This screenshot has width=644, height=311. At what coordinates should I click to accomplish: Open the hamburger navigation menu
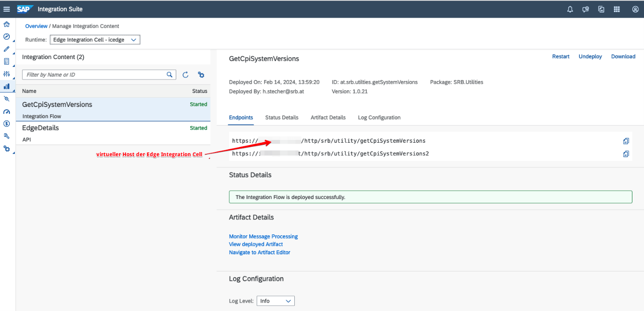click(7, 9)
